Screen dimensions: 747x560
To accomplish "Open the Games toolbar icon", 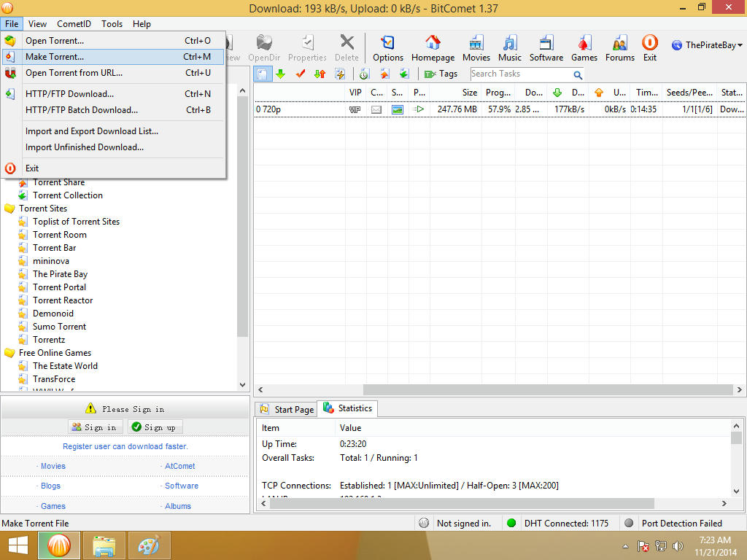I will [x=584, y=48].
